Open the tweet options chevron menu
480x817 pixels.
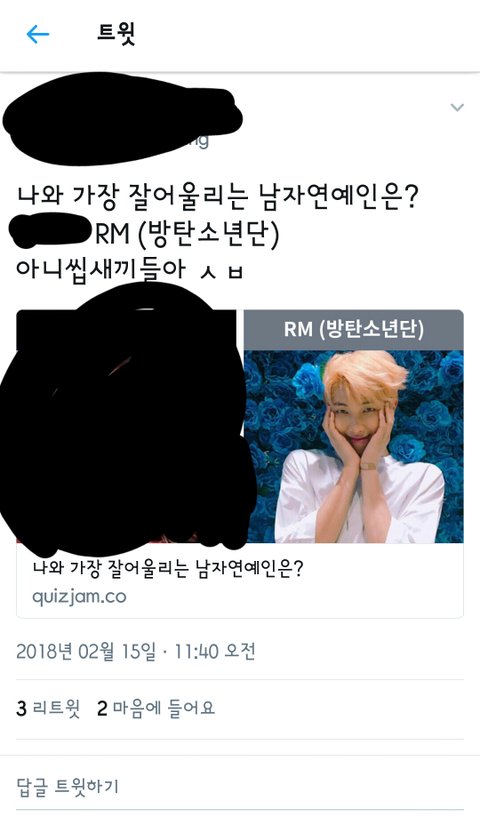click(x=457, y=108)
